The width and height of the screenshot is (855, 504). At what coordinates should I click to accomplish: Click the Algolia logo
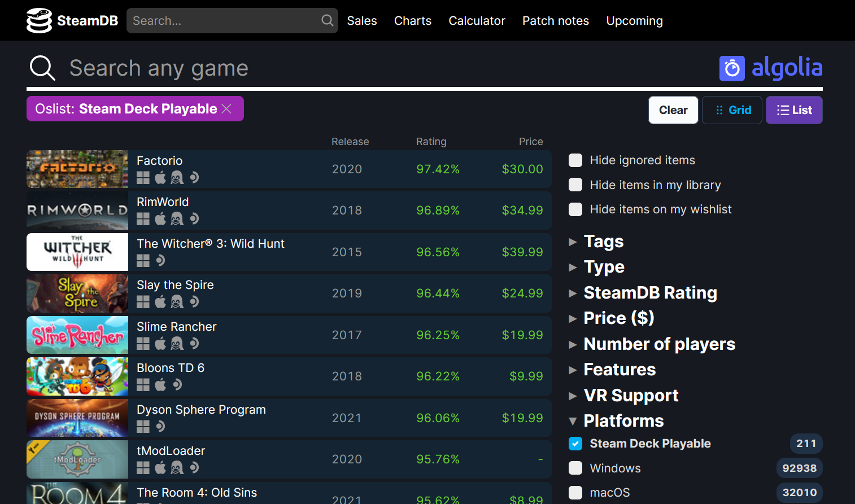770,68
